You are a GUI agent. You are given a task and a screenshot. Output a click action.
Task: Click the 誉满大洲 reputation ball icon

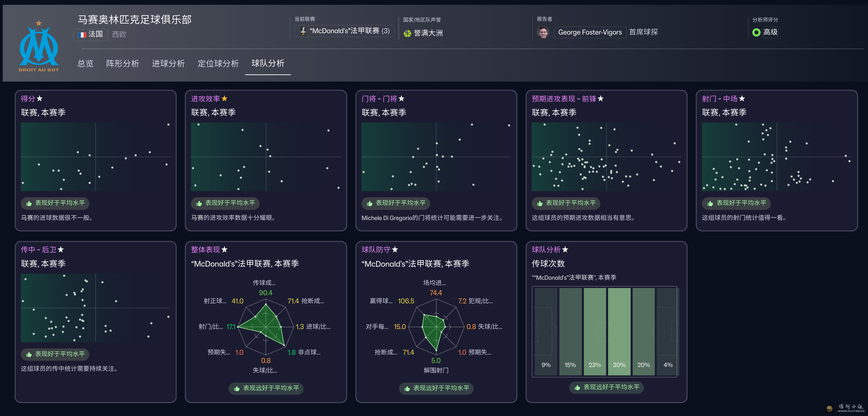click(x=407, y=33)
